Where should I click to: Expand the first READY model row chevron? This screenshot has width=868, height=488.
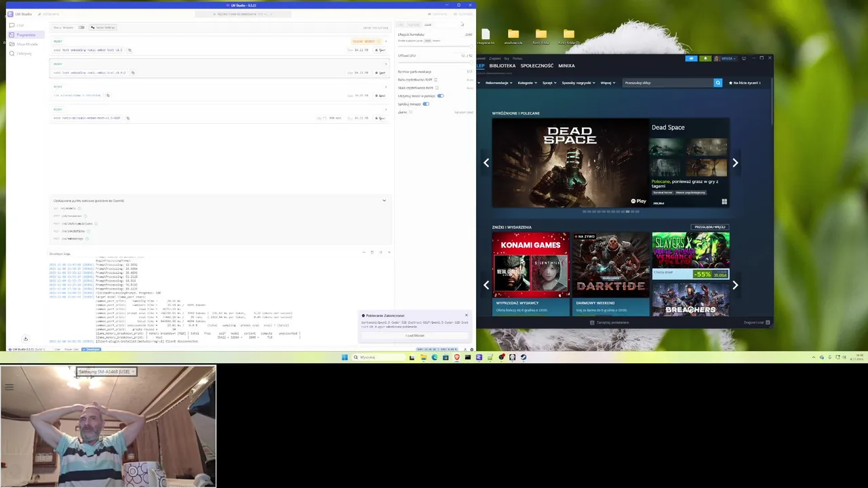point(386,41)
